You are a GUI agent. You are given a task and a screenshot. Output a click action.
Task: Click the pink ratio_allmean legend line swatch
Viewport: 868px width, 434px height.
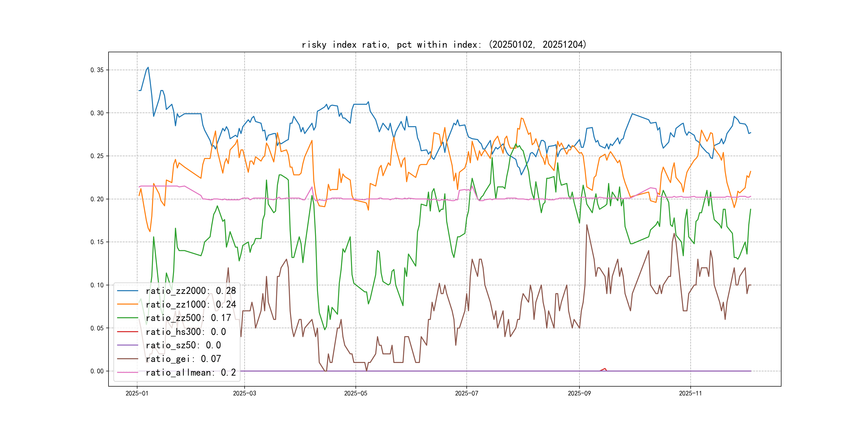coord(127,372)
